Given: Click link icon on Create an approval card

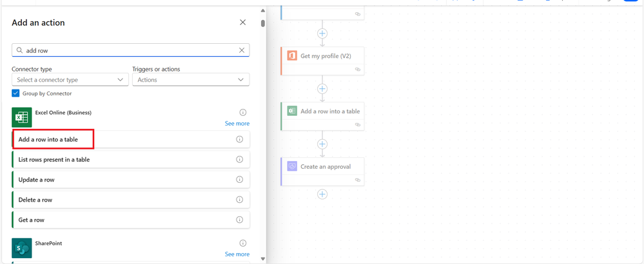Looking at the screenshot, I should point(357,180).
